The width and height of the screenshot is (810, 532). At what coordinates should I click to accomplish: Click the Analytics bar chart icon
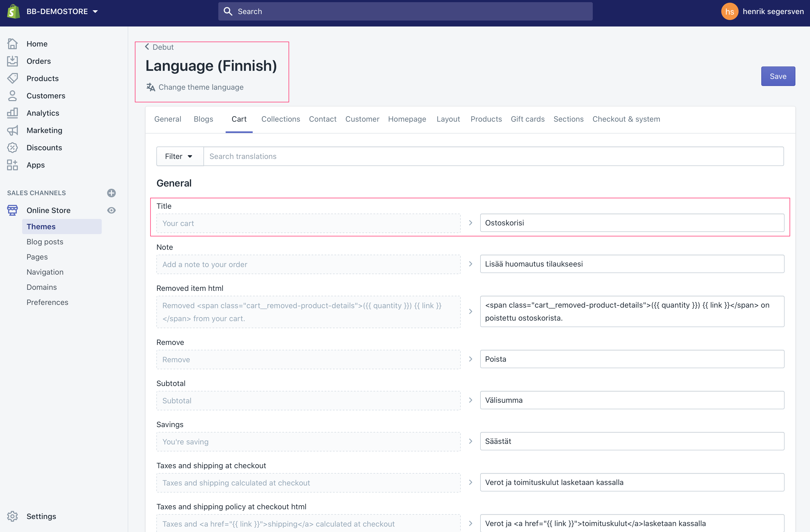click(13, 113)
